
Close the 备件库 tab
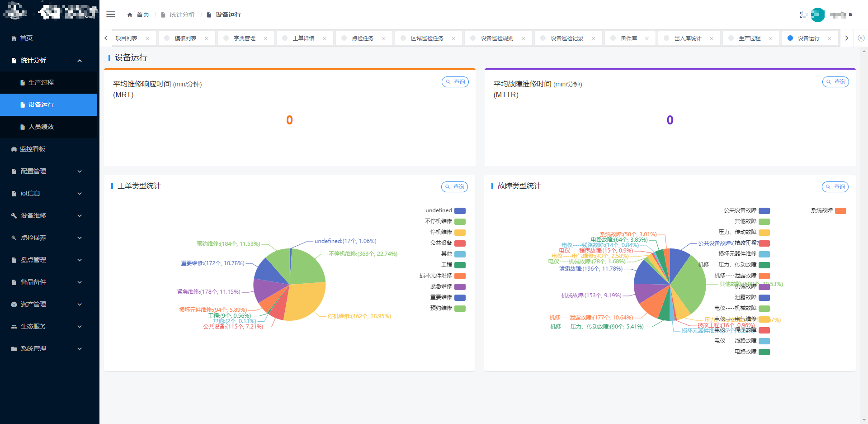[x=647, y=38]
